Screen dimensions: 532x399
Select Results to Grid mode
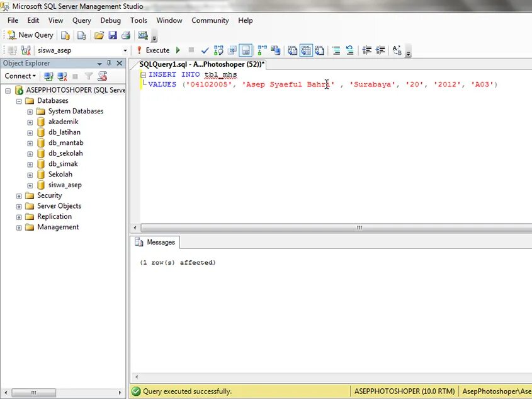(306, 50)
